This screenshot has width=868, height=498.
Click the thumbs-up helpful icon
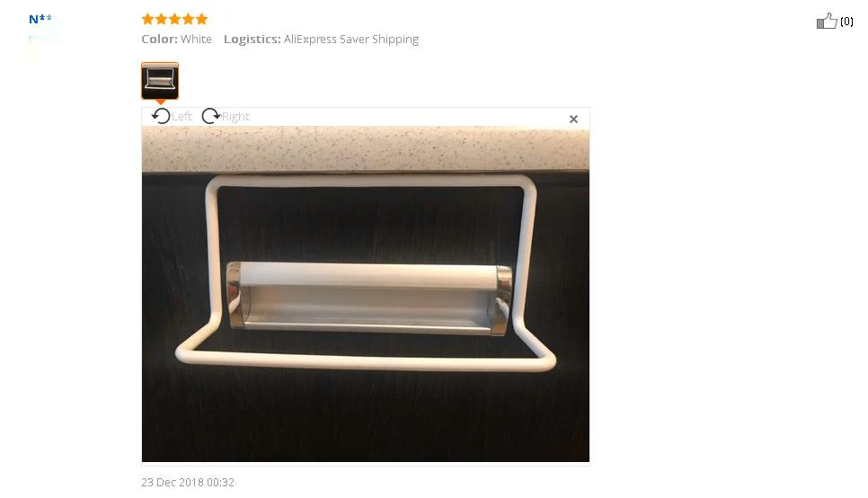point(827,21)
